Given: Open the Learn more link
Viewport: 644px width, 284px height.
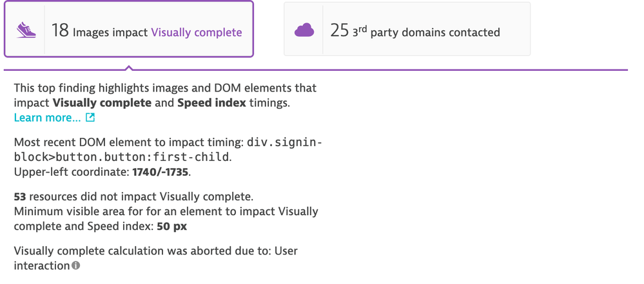Looking at the screenshot, I should 47,118.
